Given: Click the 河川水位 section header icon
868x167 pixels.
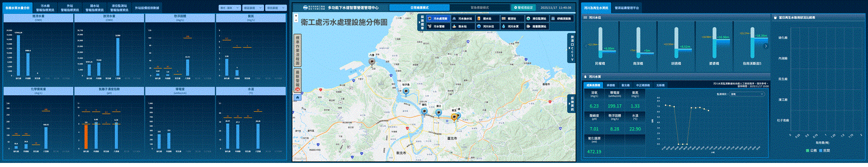Looking at the screenshot, I should click(585, 18).
